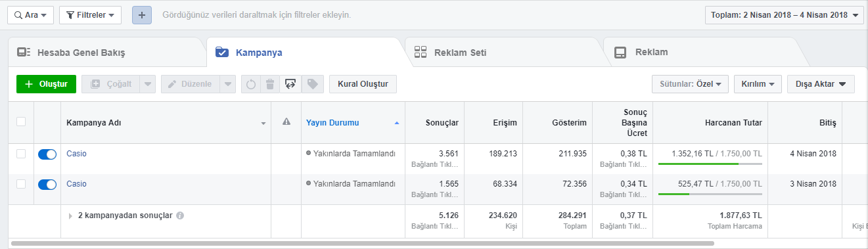Click the Reklam Seti grid icon
Image resolution: width=868 pixels, height=249 pixels.
(x=421, y=52)
